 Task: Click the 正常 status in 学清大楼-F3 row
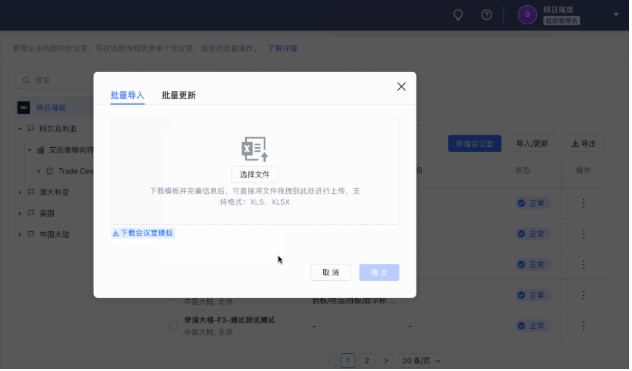point(532,327)
